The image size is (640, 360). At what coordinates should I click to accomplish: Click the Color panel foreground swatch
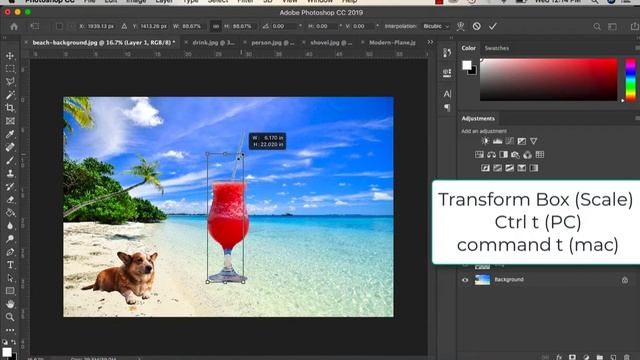pyautogui.click(x=467, y=65)
